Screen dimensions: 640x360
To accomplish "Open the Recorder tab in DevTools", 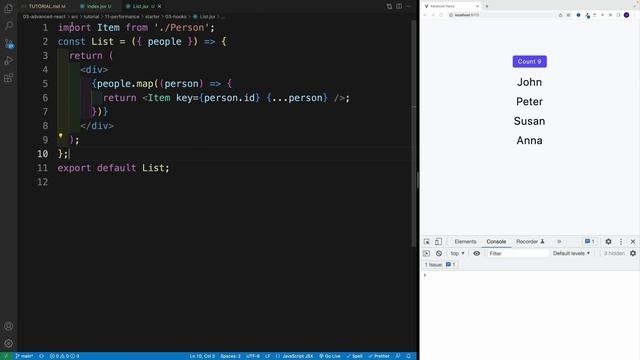I will 530,242.
